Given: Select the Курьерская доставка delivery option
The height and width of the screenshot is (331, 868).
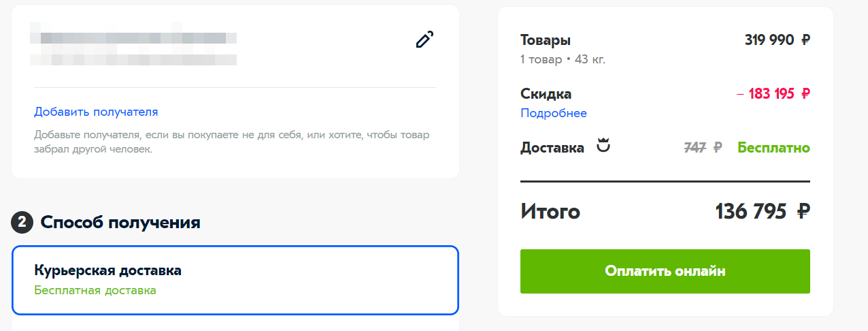Looking at the screenshot, I should [235, 280].
